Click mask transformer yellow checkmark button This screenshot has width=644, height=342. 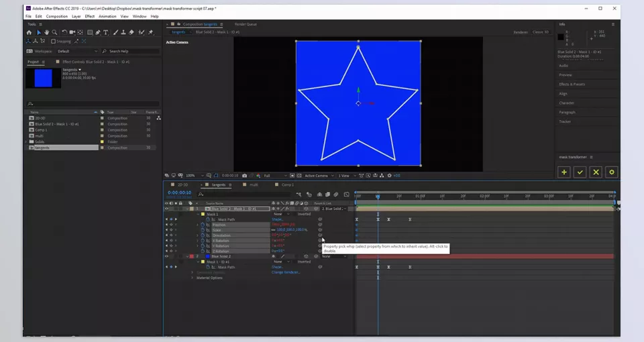[580, 172]
